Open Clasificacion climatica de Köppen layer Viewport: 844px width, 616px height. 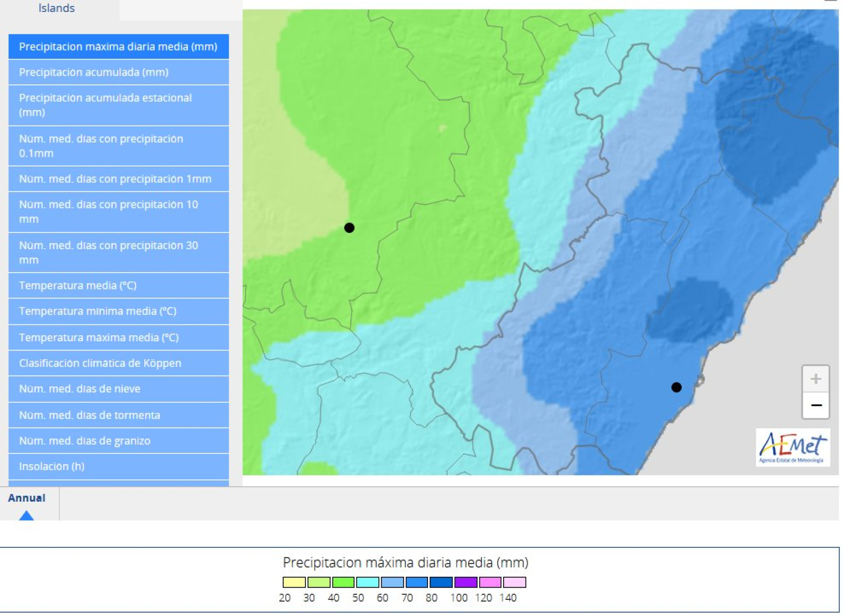[119, 363]
